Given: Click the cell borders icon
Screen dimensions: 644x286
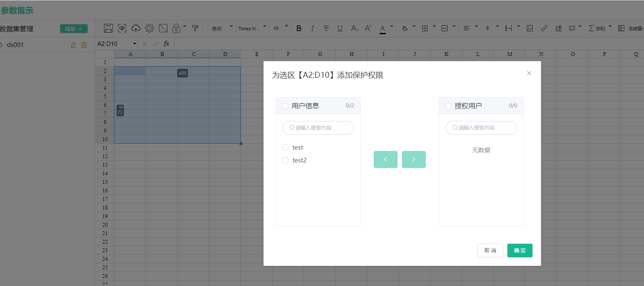Looking at the screenshot, I should [x=425, y=28].
